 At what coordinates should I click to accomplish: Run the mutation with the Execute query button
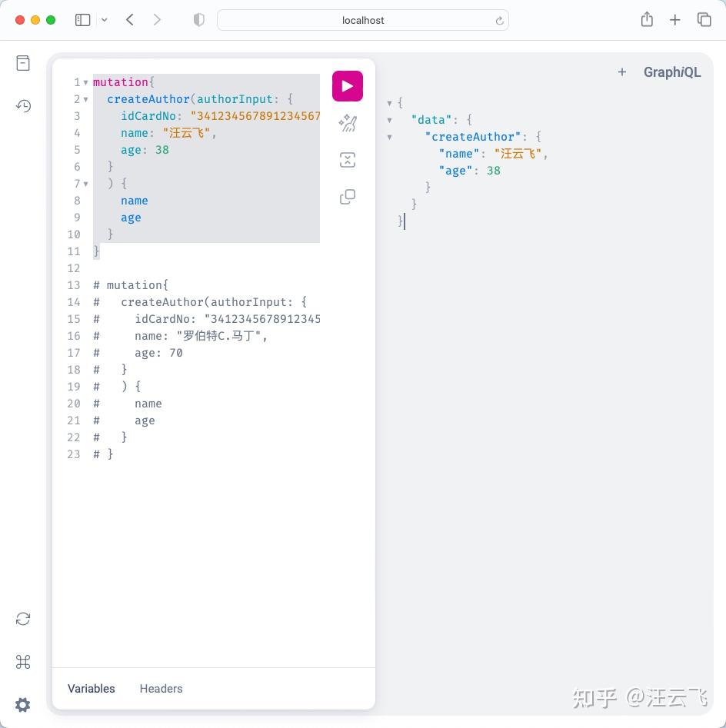tap(347, 85)
